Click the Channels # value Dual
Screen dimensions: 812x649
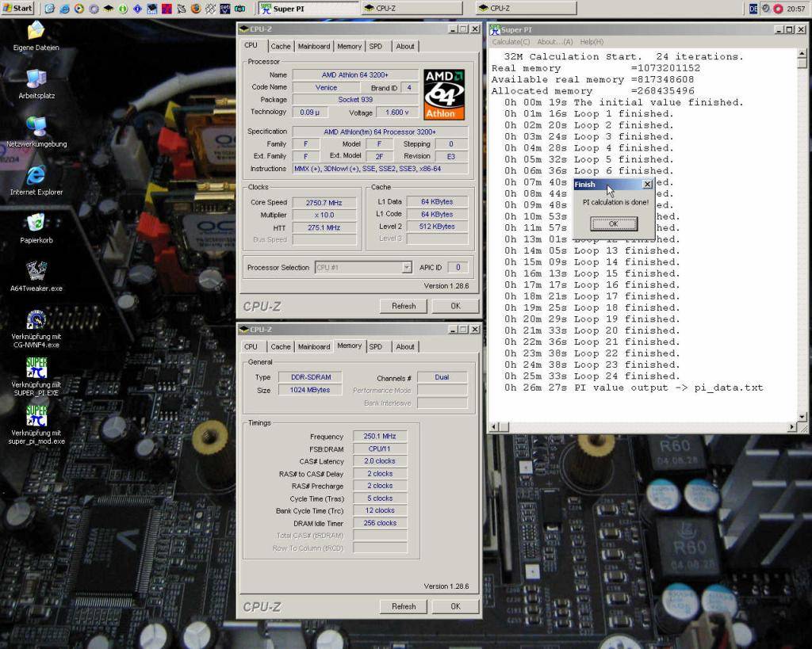click(442, 376)
